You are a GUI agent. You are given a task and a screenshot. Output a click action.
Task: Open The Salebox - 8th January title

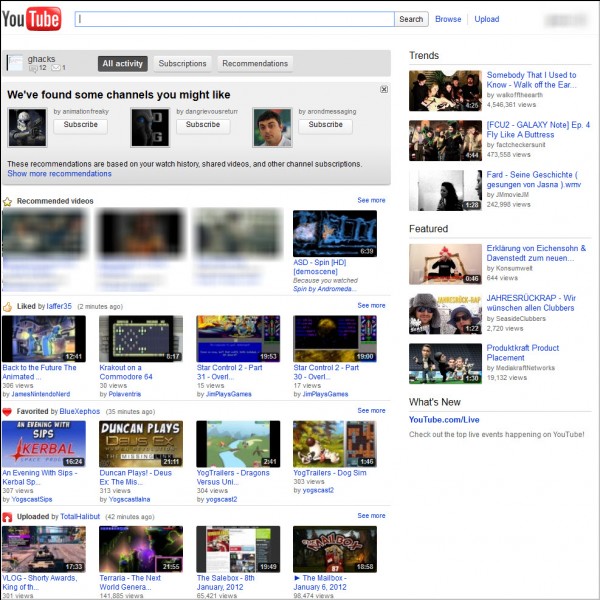click(225, 582)
